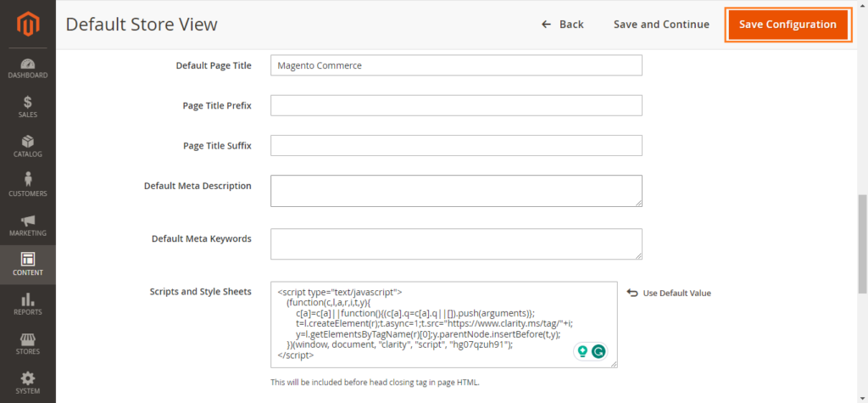Click the page vertical scrollbar thumb

(862, 243)
